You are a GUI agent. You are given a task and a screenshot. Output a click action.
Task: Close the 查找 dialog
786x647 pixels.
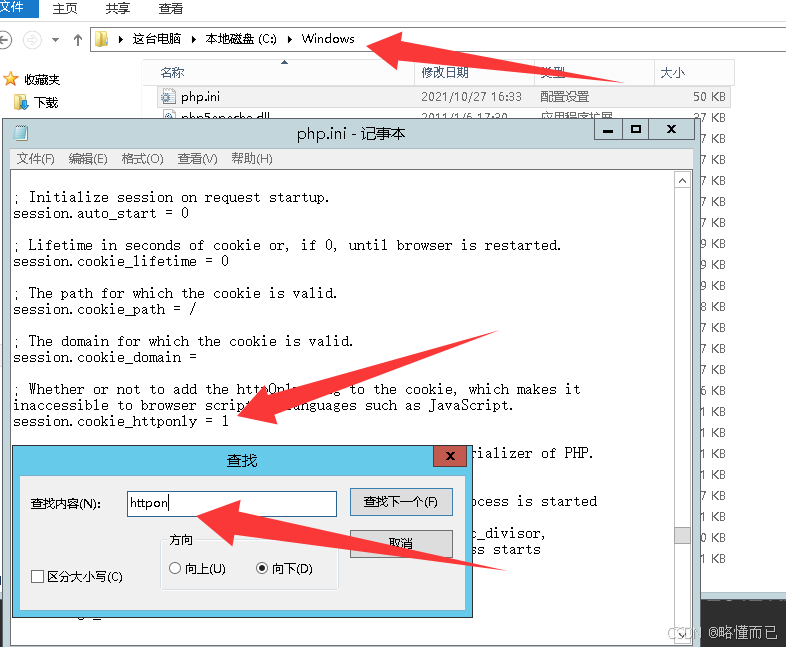(450, 456)
